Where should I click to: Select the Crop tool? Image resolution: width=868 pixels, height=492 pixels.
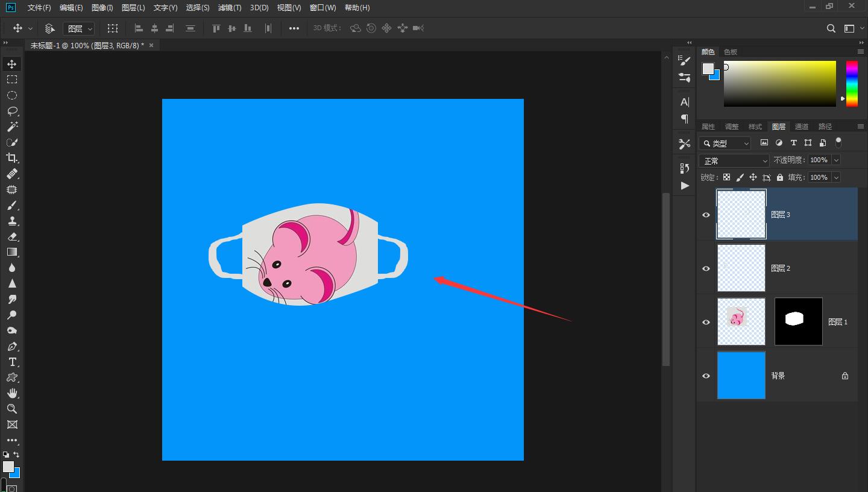11,158
